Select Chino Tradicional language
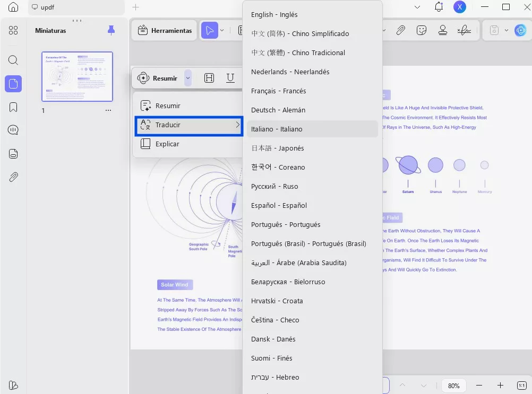 pyautogui.click(x=312, y=53)
